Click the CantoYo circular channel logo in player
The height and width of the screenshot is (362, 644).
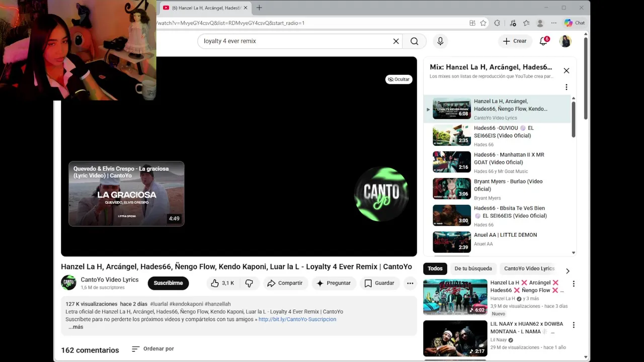381,194
